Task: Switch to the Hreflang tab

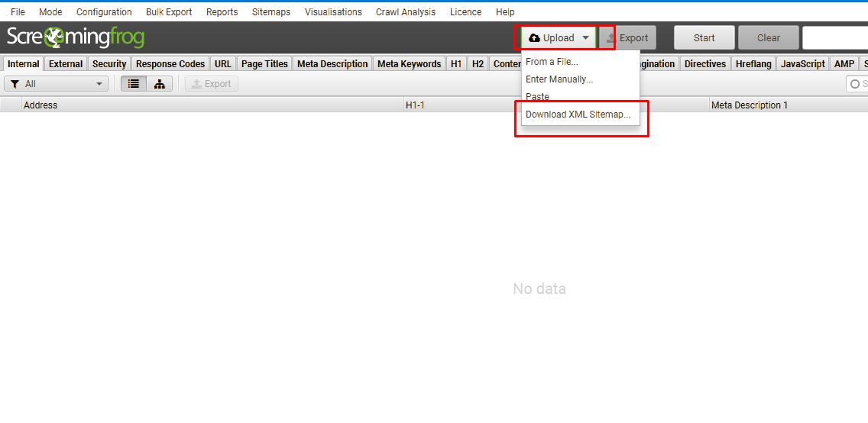Action: [753, 64]
